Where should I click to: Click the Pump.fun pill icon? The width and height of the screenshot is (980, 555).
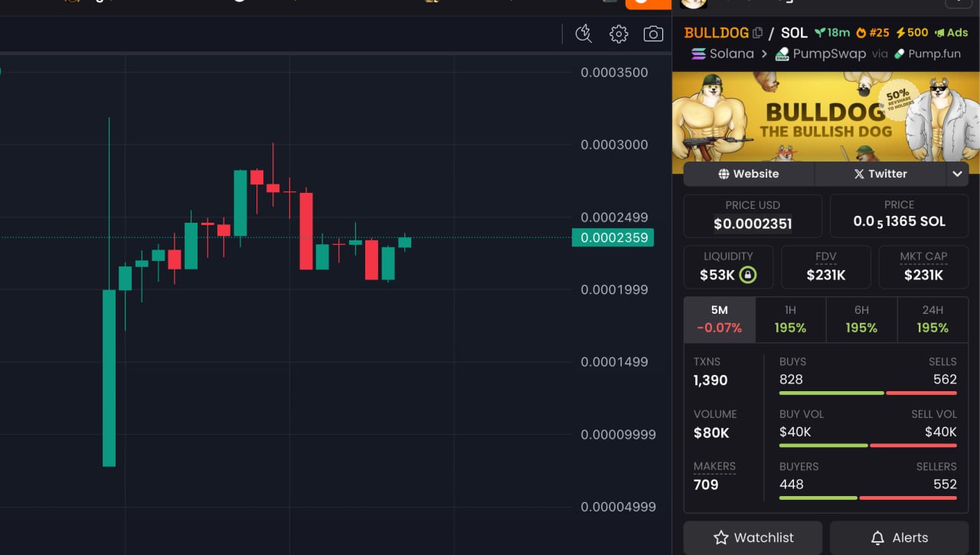click(900, 54)
